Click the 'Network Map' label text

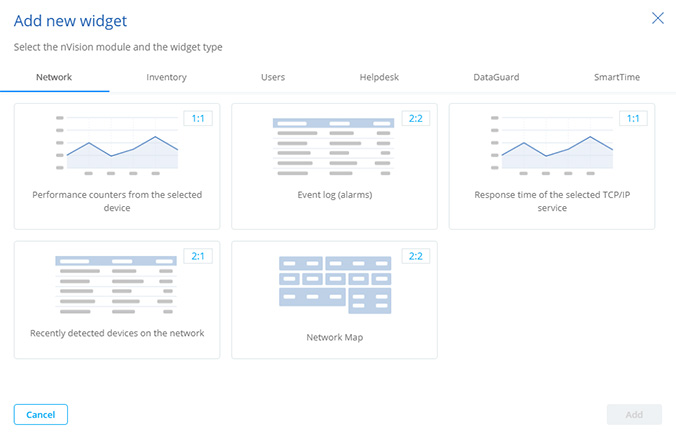pyautogui.click(x=335, y=337)
